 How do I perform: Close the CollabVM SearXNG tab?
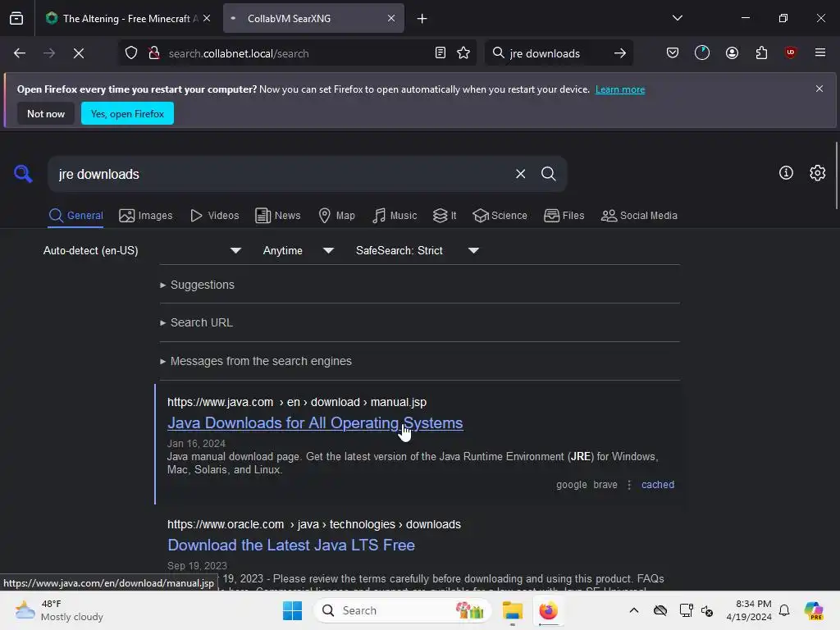391,18
